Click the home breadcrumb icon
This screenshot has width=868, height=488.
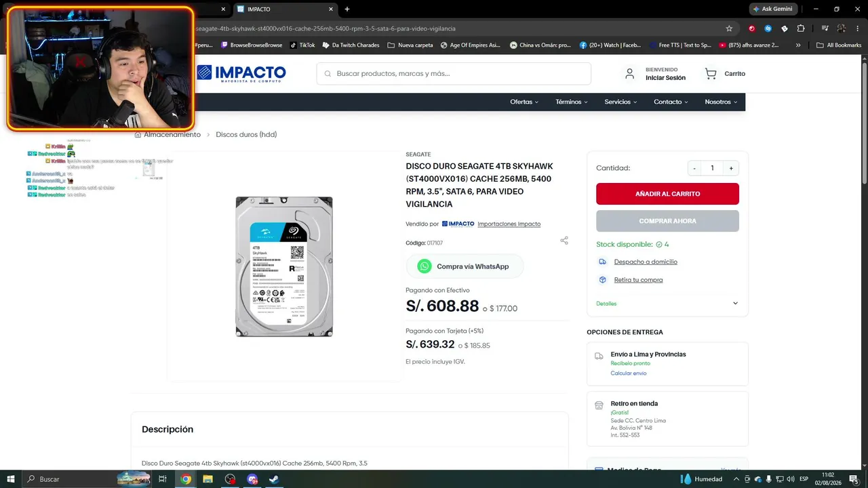point(138,134)
